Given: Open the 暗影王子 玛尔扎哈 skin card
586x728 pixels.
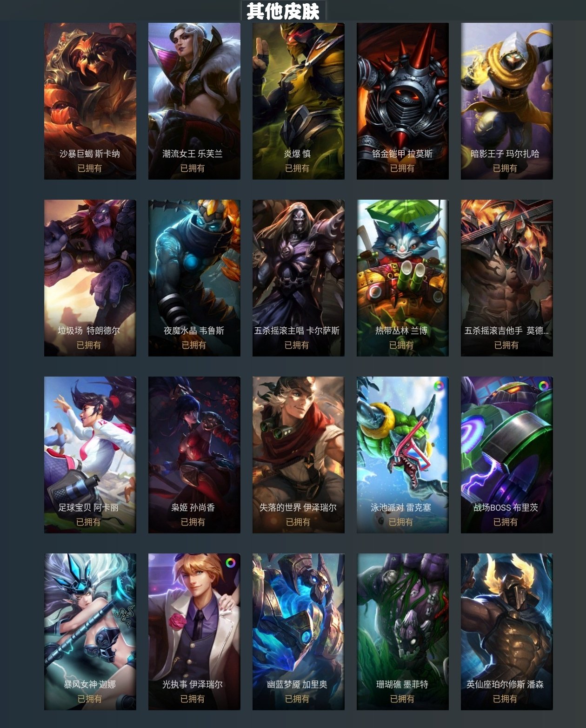Looking at the screenshot, I should coord(507,101).
